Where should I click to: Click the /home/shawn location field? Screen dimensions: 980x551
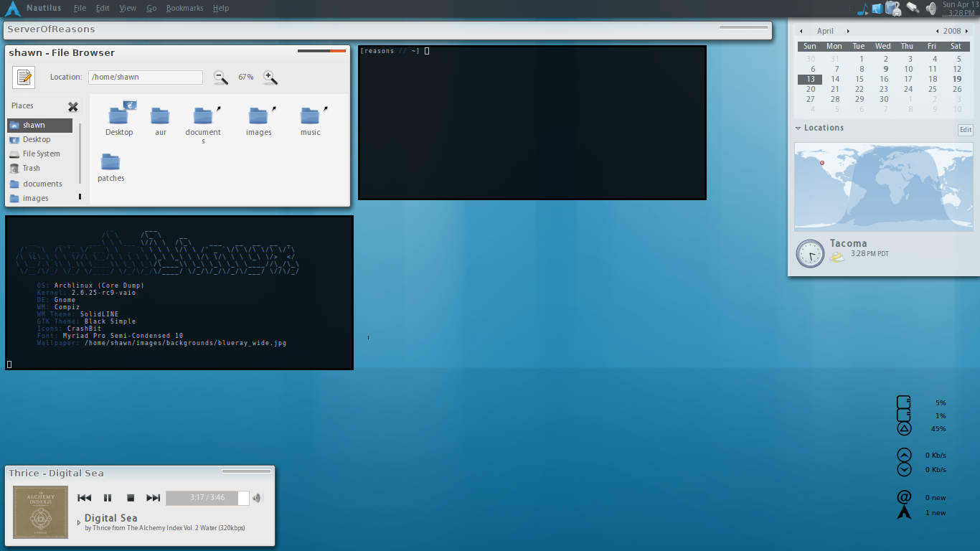click(x=146, y=77)
